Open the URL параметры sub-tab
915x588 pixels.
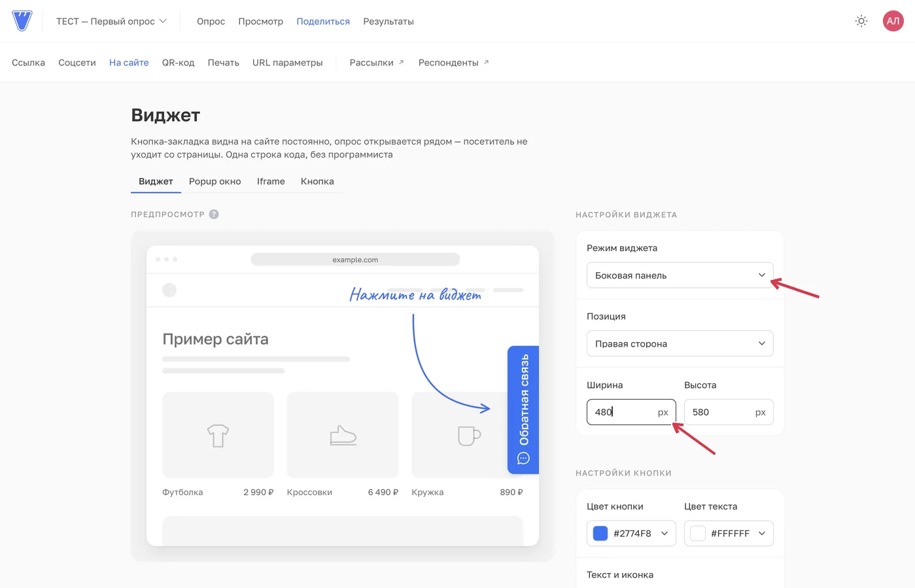[288, 63]
